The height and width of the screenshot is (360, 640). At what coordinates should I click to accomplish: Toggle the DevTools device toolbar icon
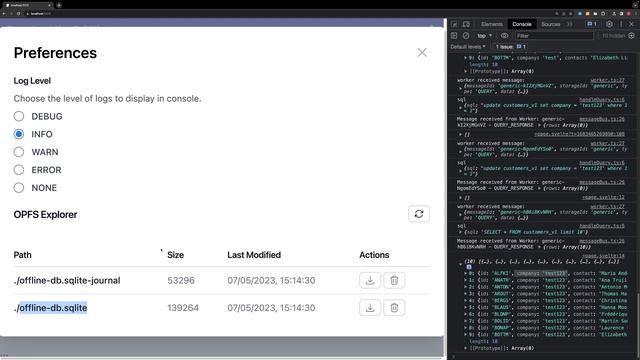[x=466, y=24]
